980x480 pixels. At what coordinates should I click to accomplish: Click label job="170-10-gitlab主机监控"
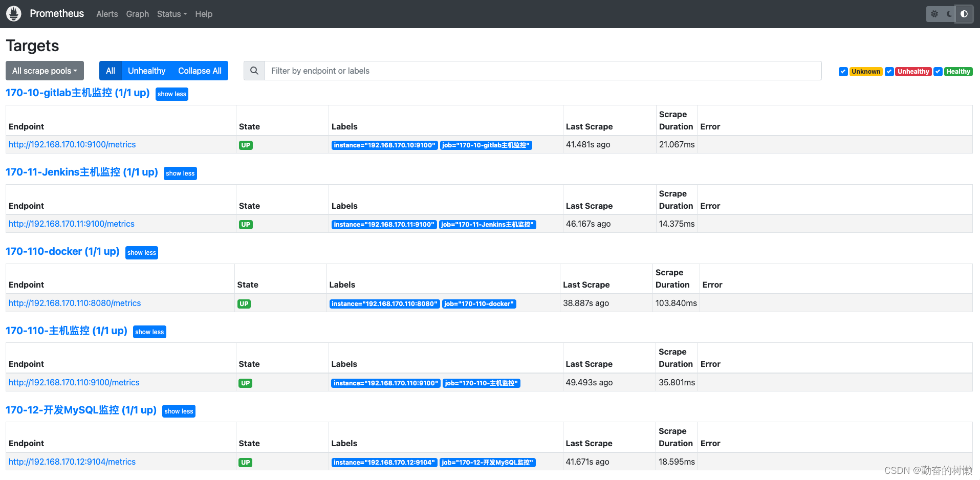click(x=486, y=145)
